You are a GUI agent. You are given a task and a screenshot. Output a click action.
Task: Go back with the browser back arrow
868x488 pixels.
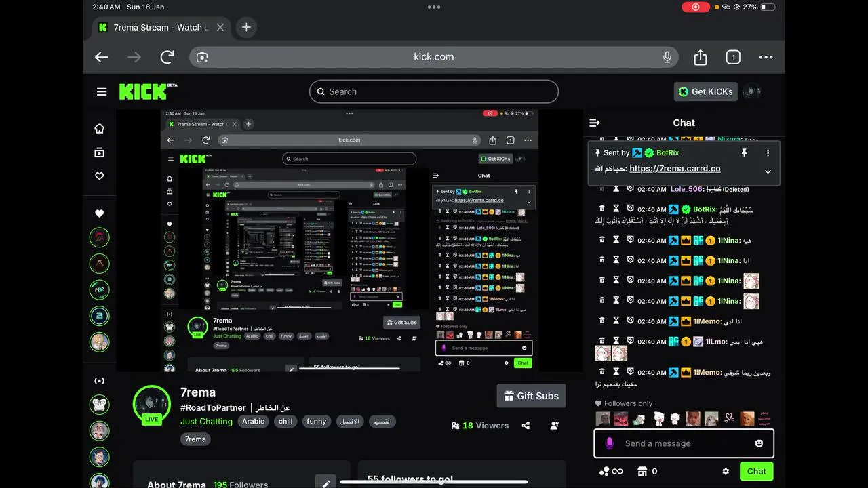click(x=102, y=57)
